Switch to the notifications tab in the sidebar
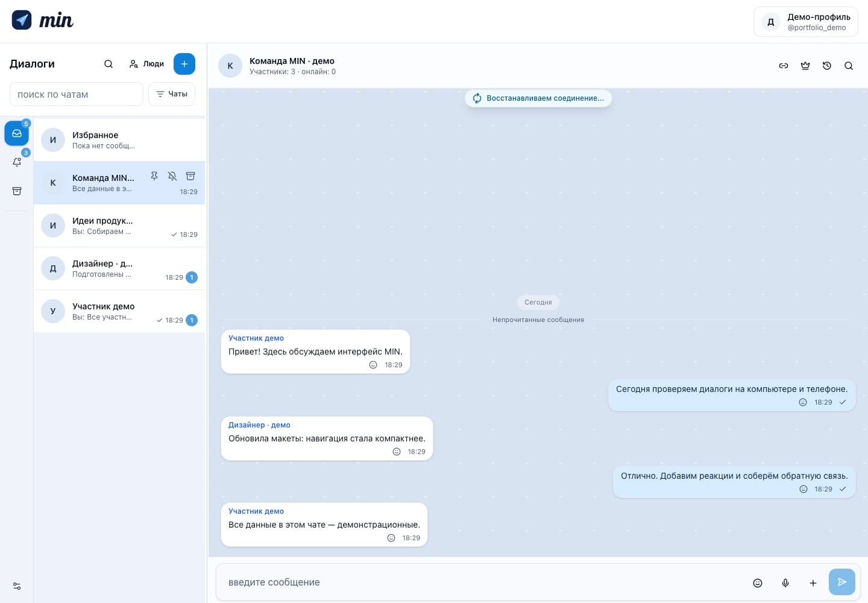Screen dimensions: 868x603 click(x=17, y=162)
